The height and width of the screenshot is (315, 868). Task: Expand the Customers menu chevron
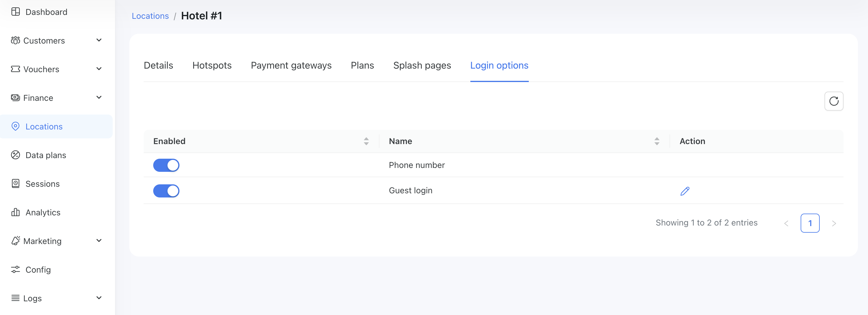[99, 41]
